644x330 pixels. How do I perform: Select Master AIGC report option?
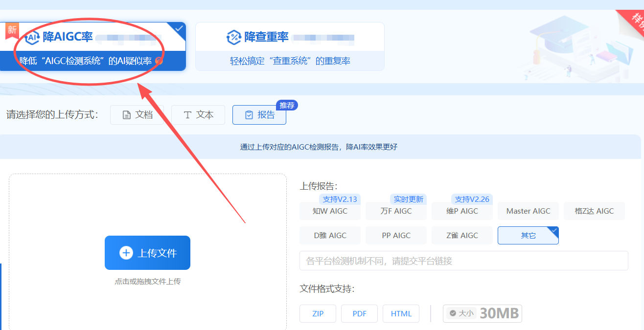[x=528, y=211]
